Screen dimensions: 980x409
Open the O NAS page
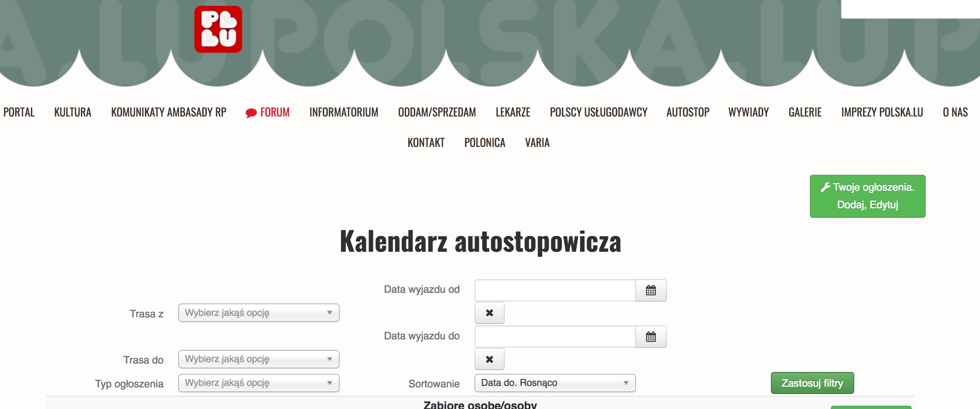pyautogui.click(x=955, y=112)
